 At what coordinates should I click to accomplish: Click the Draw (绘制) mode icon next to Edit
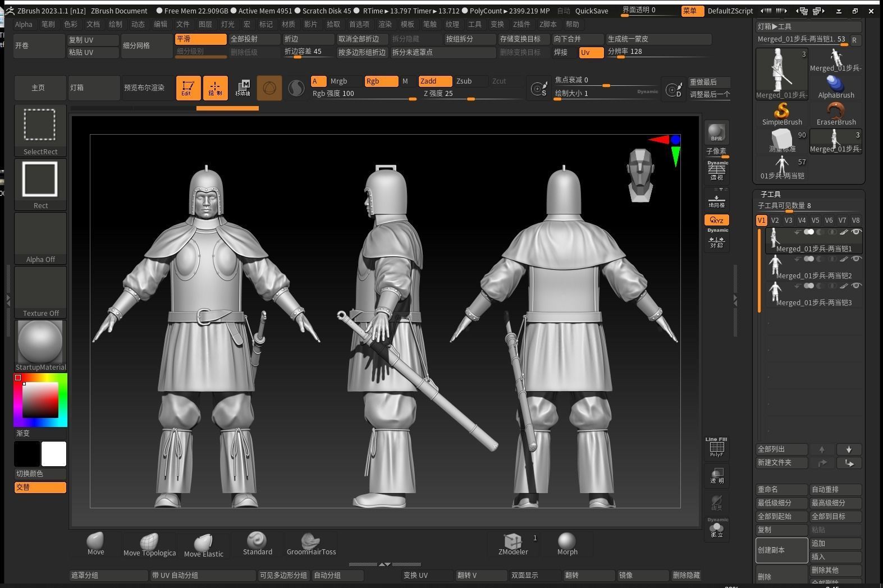tap(215, 88)
